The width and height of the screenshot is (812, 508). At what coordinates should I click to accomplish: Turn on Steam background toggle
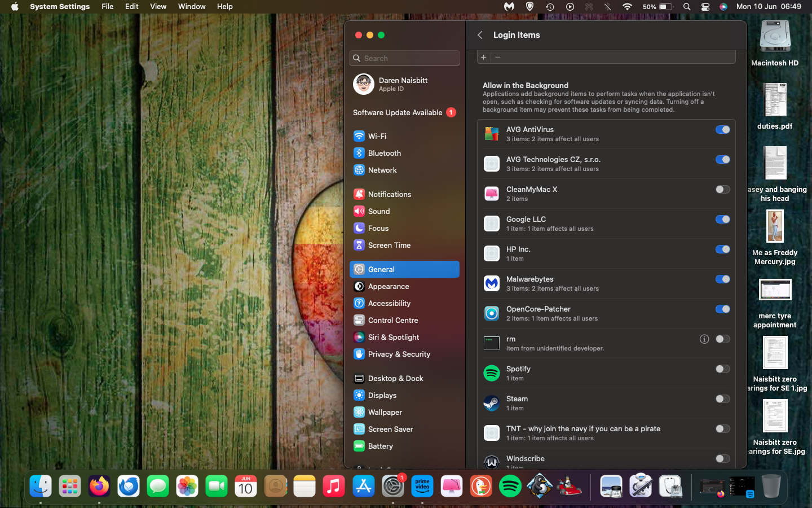coord(723,399)
